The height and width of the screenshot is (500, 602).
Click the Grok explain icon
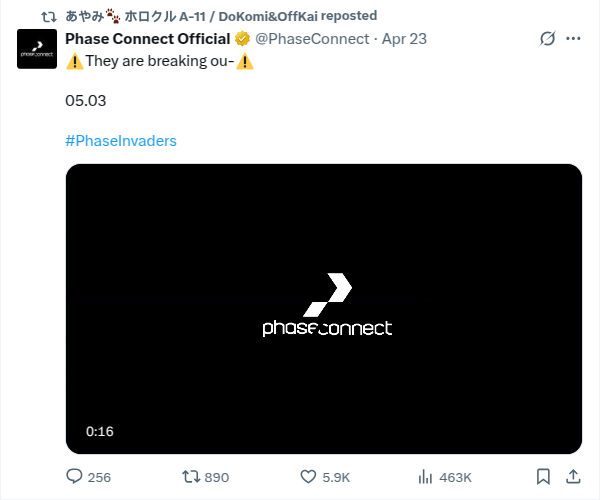(547, 39)
